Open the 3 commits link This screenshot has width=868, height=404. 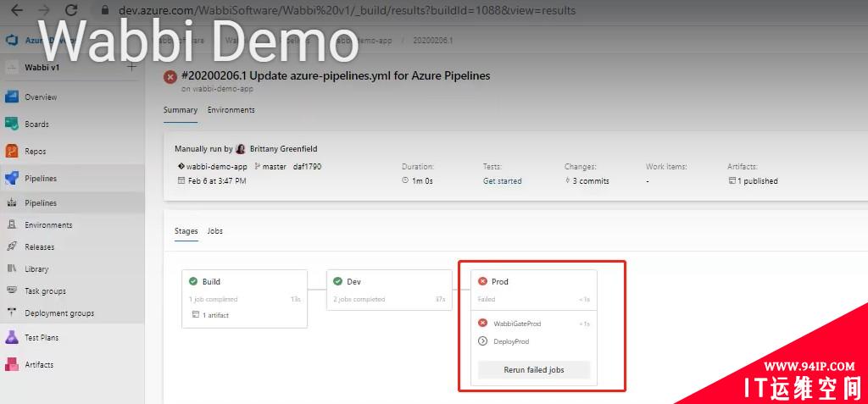[590, 181]
